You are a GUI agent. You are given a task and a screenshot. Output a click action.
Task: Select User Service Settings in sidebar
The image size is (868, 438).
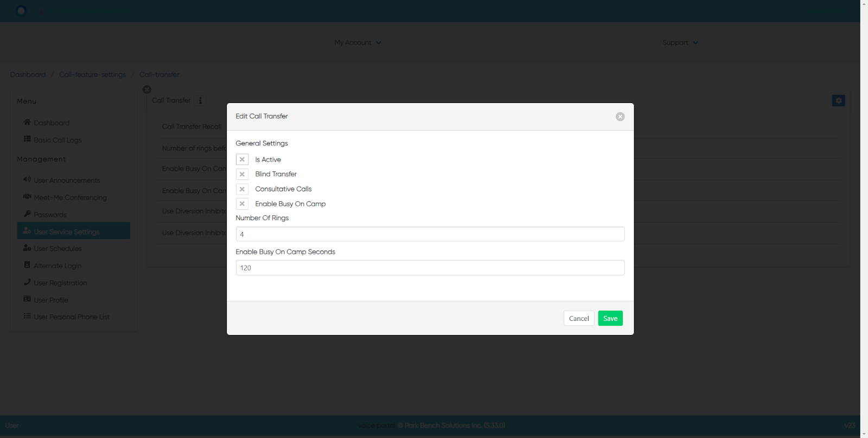coord(74,231)
